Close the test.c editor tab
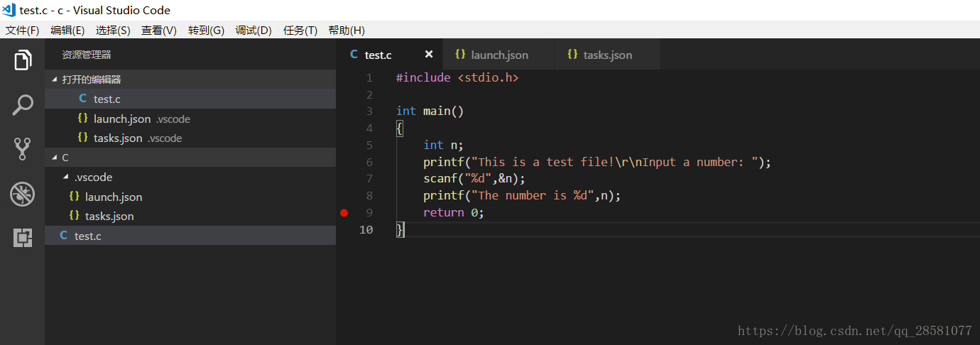980x345 pixels. tap(429, 55)
